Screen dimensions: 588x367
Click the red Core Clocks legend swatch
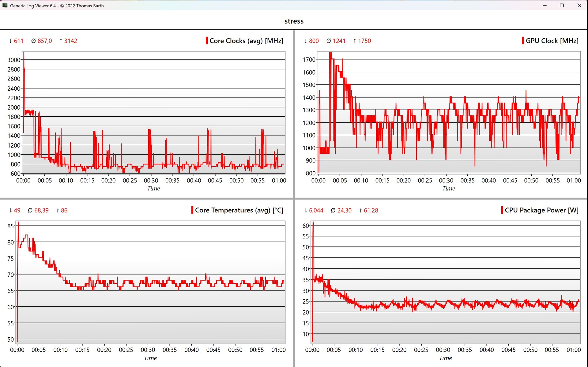[207, 41]
